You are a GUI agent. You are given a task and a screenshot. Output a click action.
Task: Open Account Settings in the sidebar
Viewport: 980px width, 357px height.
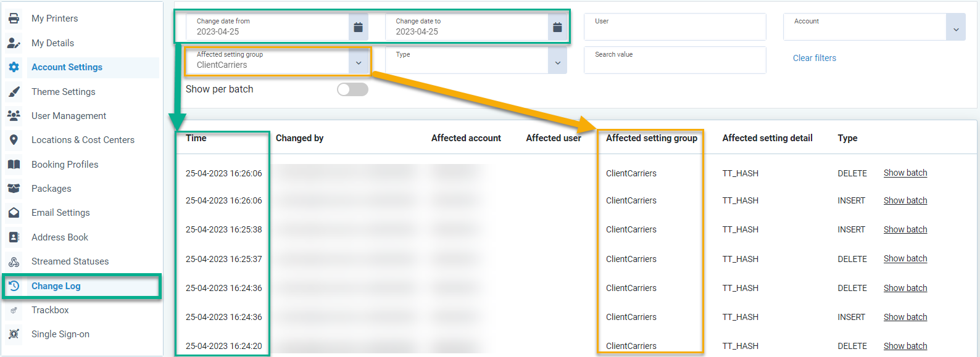(x=67, y=67)
